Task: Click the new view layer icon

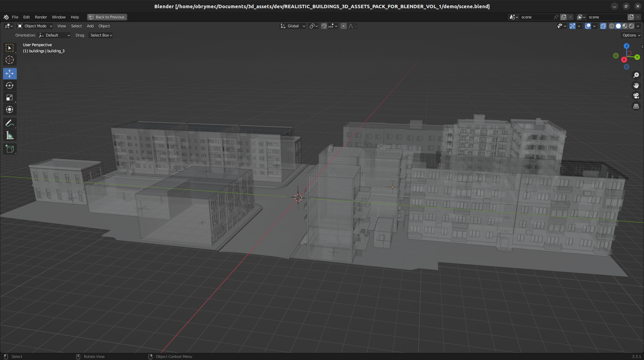Action: [631, 17]
